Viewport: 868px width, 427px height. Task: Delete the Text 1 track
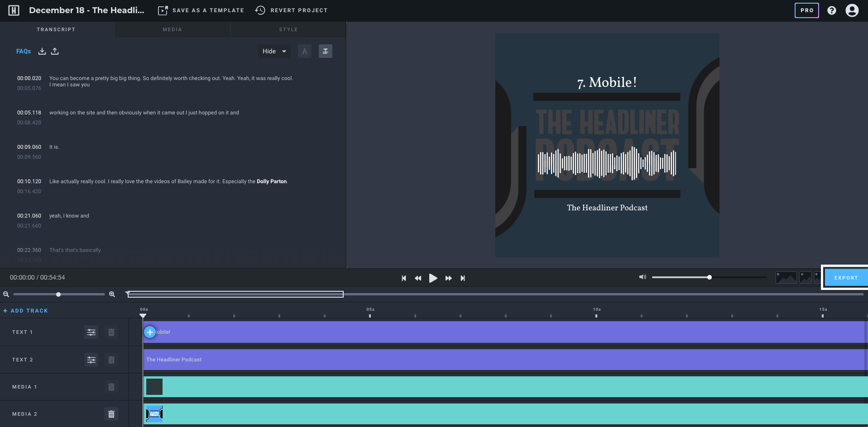pyautogui.click(x=111, y=332)
